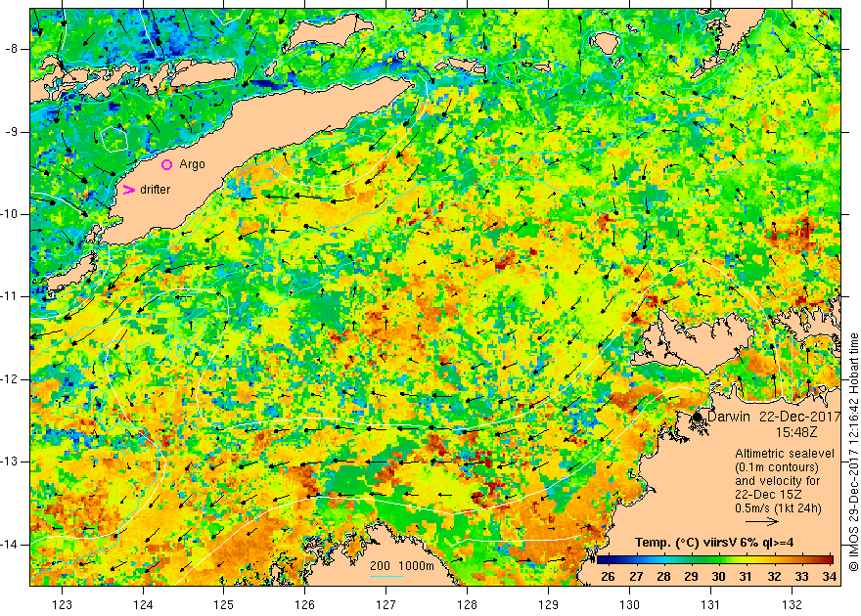Click the velocity scale reference arrow
The width and height of the screenshot is (861, 616).
[x=762, y=522]
